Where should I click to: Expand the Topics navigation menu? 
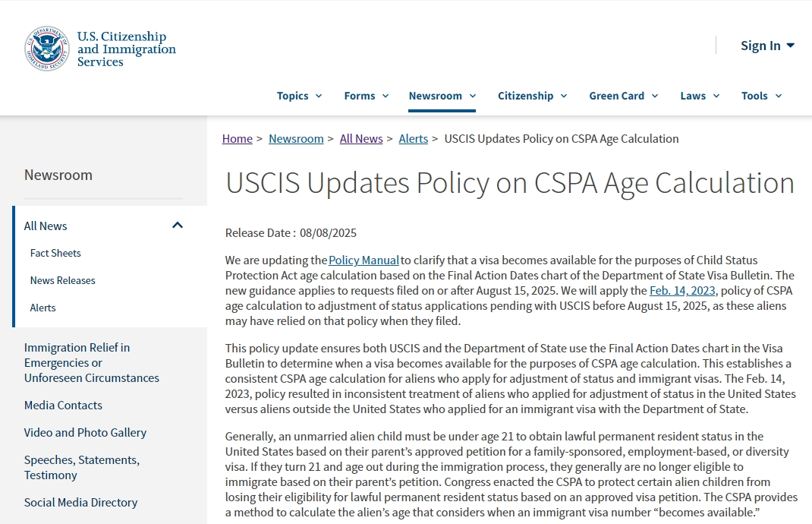[299, 96]
